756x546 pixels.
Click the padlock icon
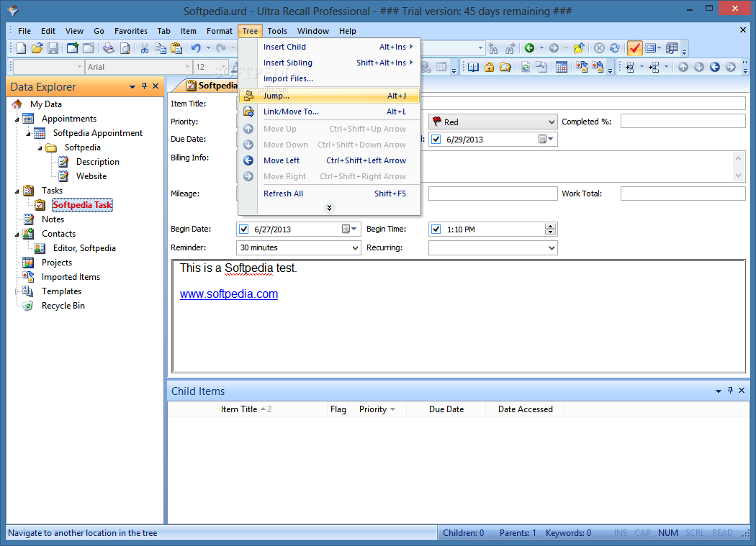489,67
